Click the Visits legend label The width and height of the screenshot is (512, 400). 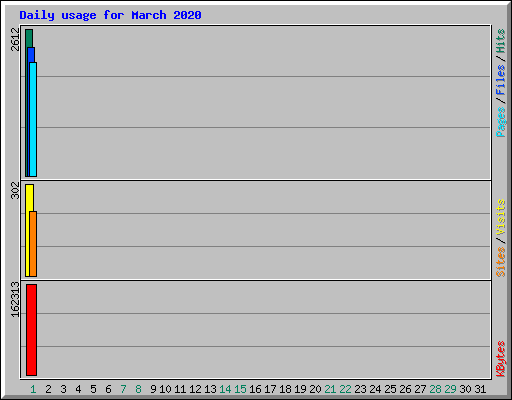(500, 217)
